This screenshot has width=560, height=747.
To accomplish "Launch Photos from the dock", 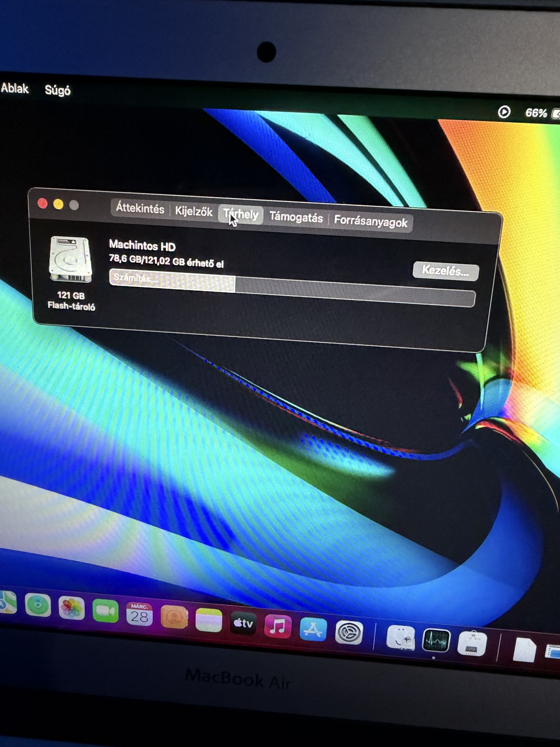I will click(x=71, y=608).
